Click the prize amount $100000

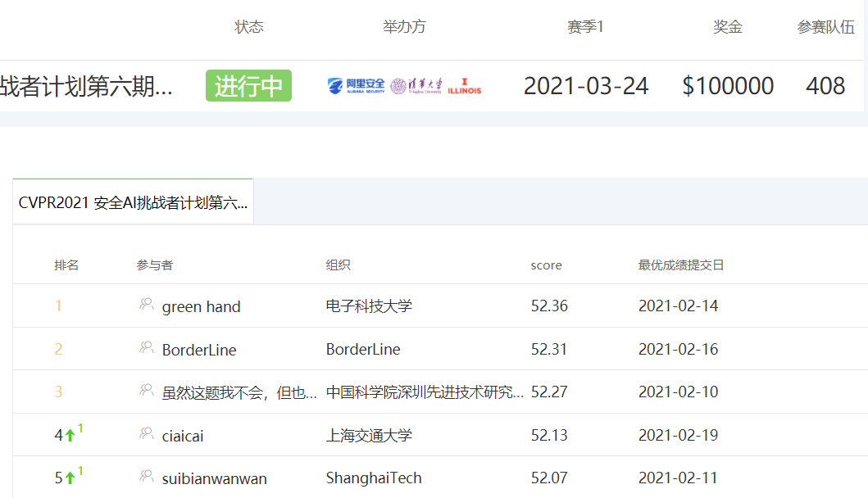(x=728, y=86)
